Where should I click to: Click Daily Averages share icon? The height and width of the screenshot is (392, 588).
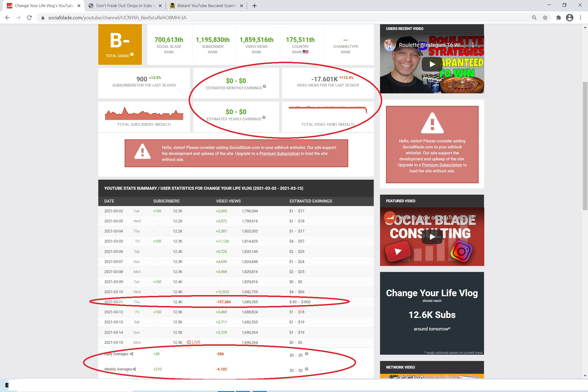131,354
